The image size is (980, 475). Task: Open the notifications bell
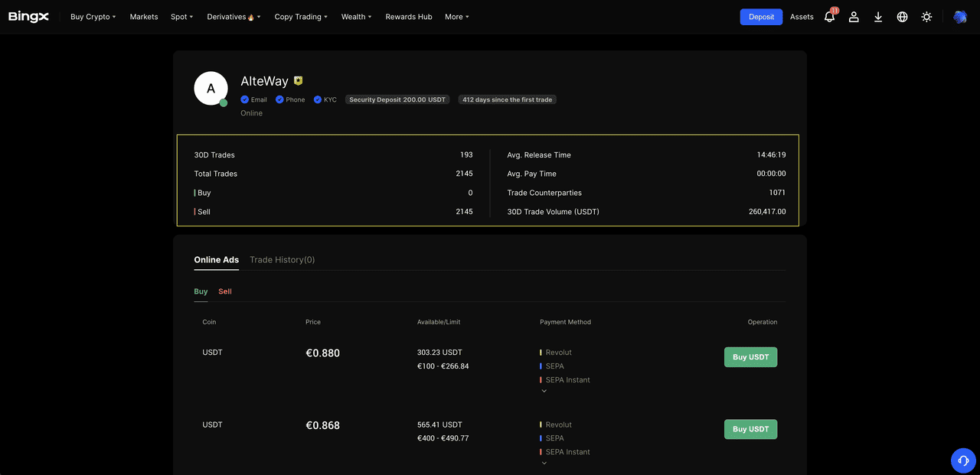(x=829, y=17)
